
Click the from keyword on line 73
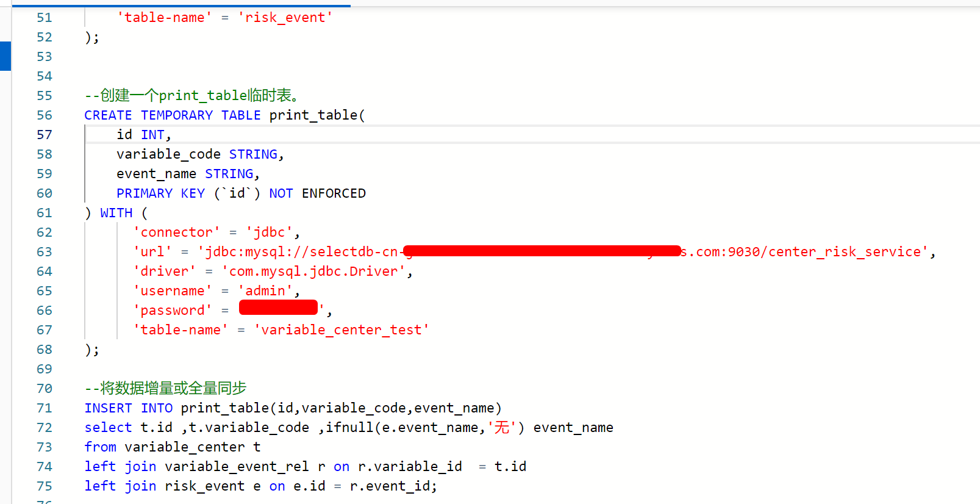tap(100, 447)
